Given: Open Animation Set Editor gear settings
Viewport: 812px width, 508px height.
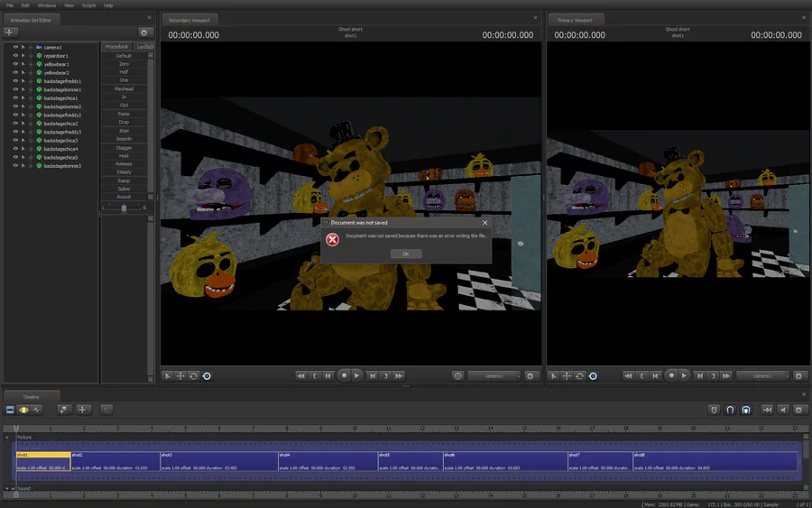Looking at the screenshot, I should (144, 32).
